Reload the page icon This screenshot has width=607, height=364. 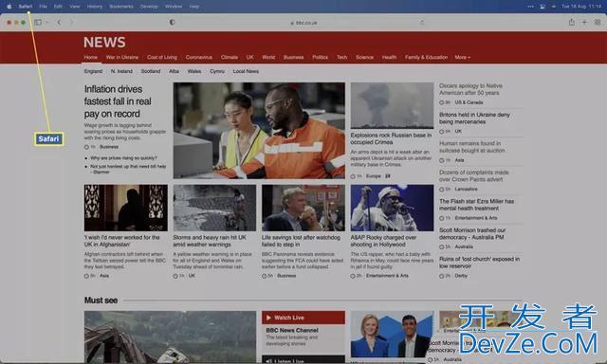(422, 23)
